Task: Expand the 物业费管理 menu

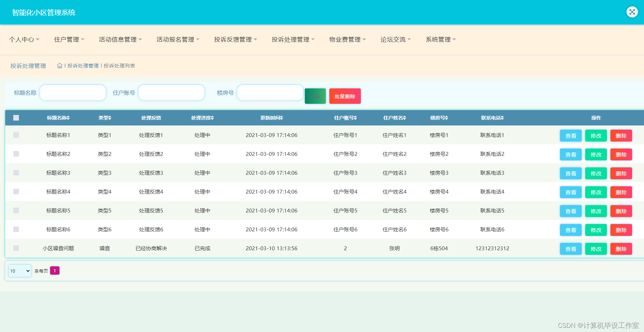Action: (x=348, y=39)
